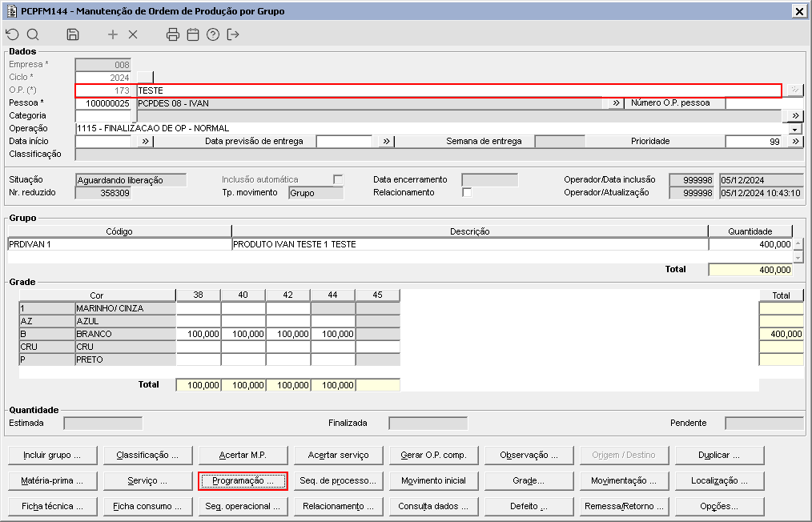This screenshot has width=812, height=522.
Task: Click the exit door toolbar icon
Action: coord(233,34)
